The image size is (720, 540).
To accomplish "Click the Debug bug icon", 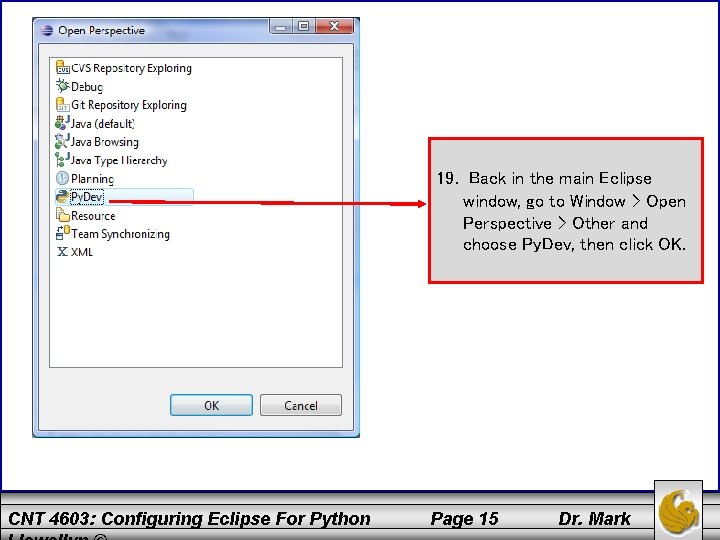I will tap(62, 86).
